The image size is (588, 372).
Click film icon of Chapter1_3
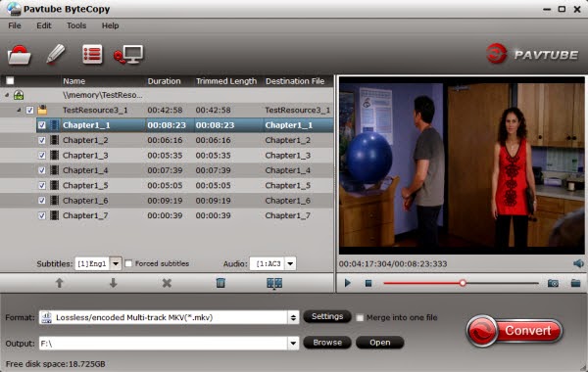pyautogui.click(x=54, y=155)
